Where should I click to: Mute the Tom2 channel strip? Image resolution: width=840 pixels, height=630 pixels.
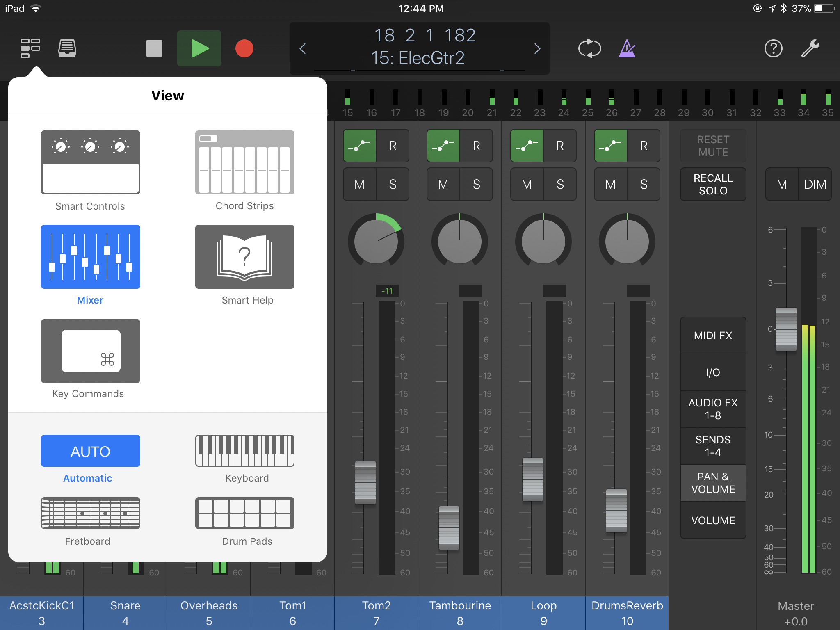[360, 184]
